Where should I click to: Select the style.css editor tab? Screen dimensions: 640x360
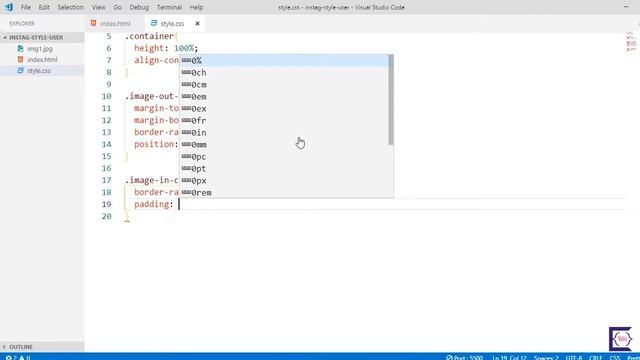tap(172, 24)
